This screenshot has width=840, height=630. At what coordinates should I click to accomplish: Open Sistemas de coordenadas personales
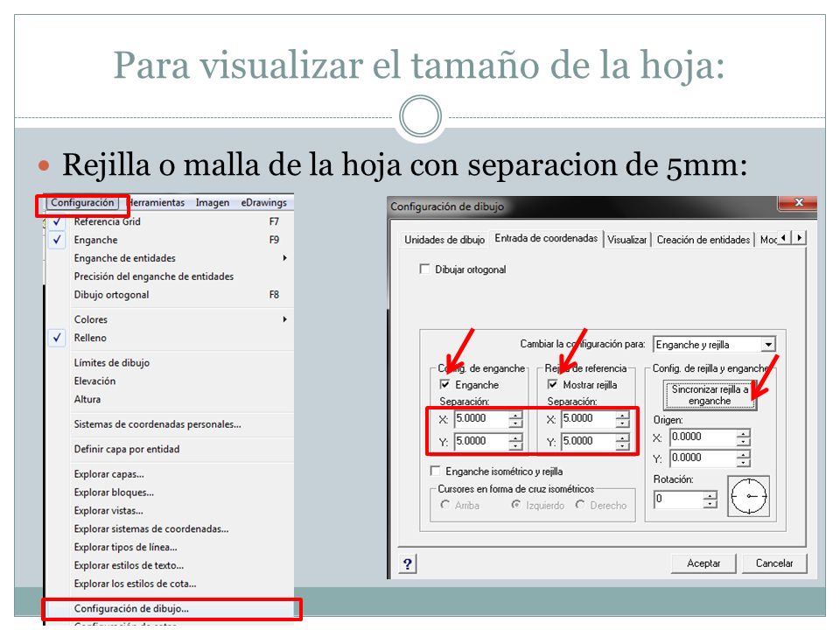coord(169,424)
